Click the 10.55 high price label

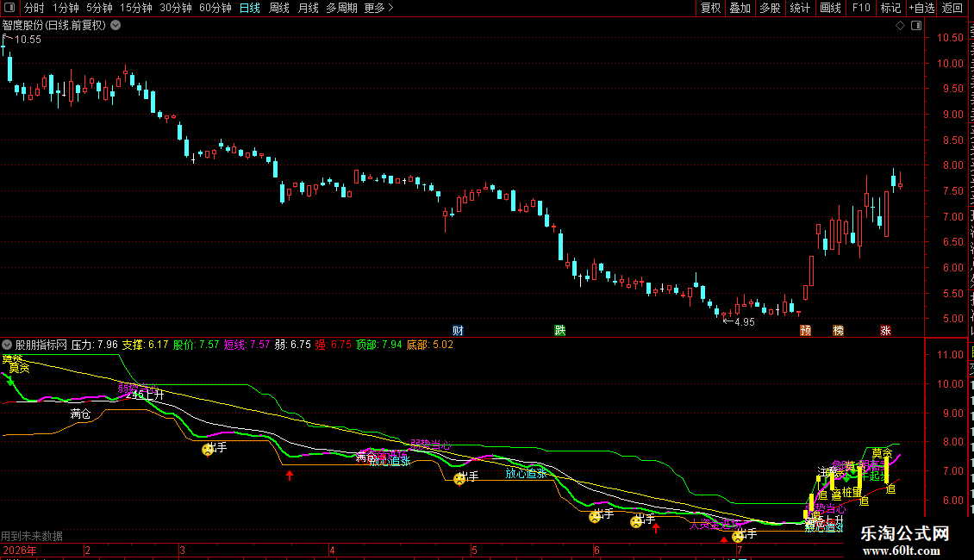28,39
